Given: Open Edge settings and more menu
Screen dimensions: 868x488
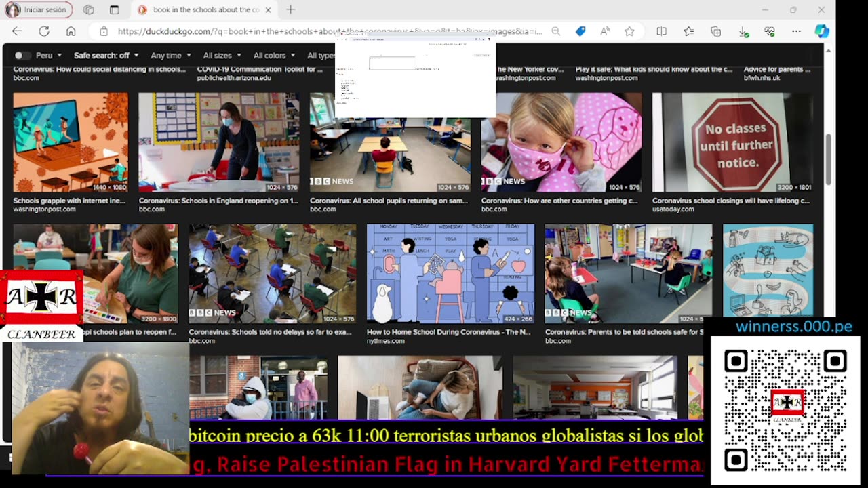Looking at the screenshot, I should coord(796,31).
